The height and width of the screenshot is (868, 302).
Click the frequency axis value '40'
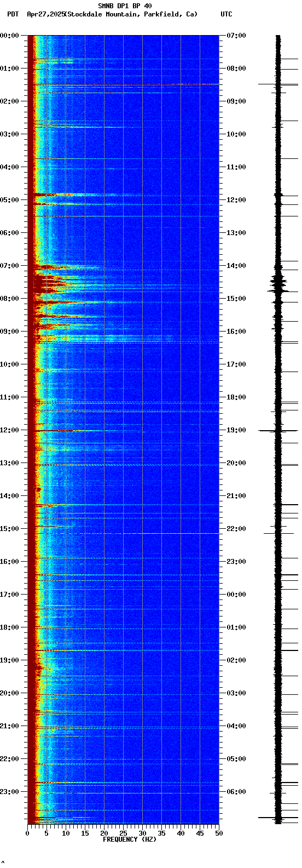click(x=181, y=833)
